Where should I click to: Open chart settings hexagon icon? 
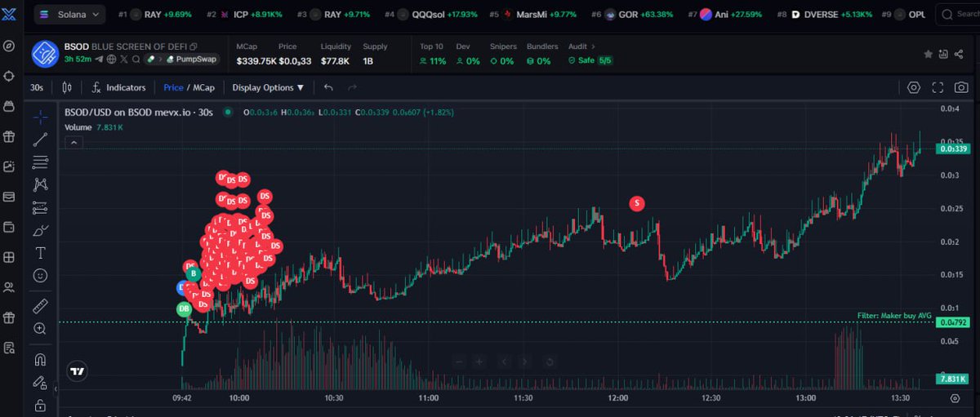click(x=914, y=87)
